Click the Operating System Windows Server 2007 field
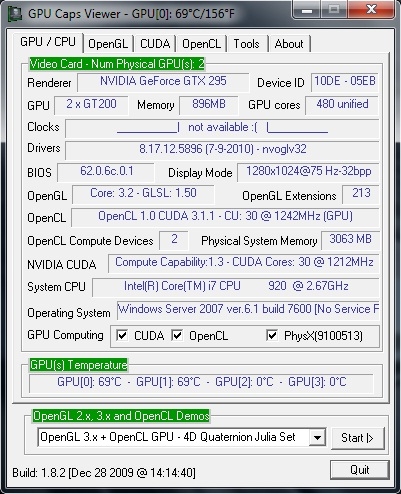The height and width of the screenshot is (494, 401). click(248, 310)
